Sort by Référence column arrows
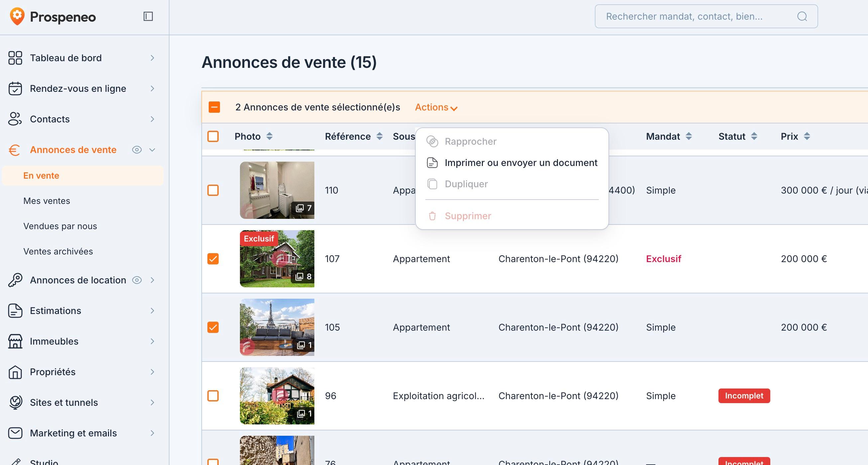This screenshot has height=465, width=868. pyautogui.click(x=380, y=136)
